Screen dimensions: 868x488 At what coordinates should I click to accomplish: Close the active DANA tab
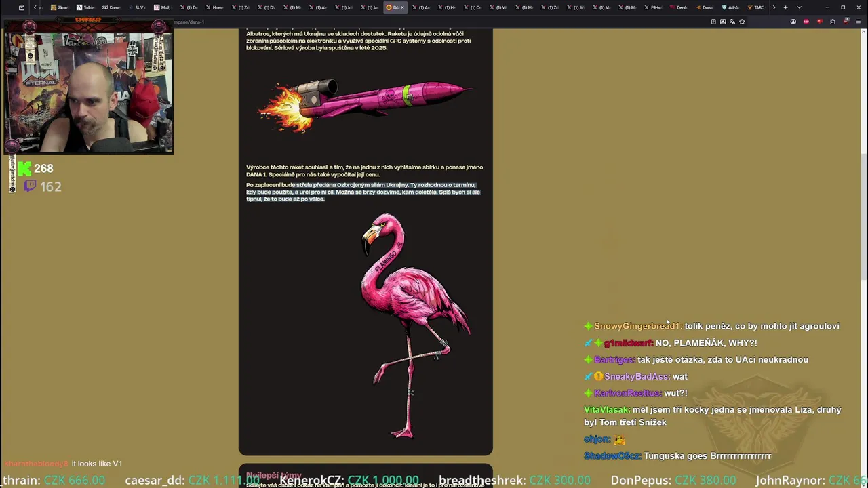point(402,7)
